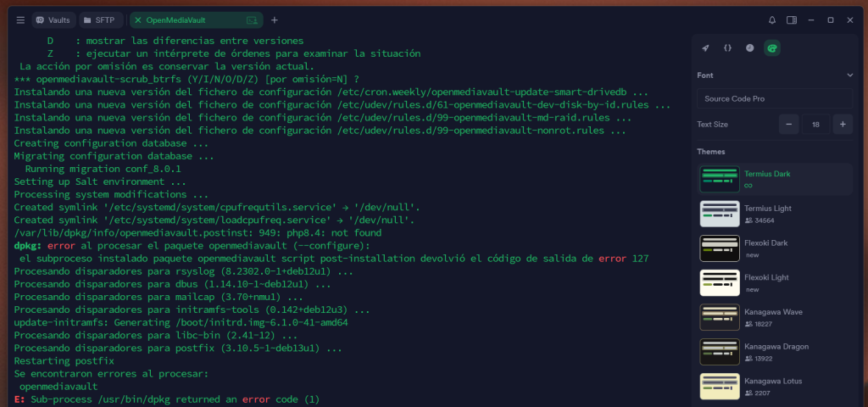Apply the Kanagawa Lotus theme
The image size is (868, 407).
tap(775, 387)
